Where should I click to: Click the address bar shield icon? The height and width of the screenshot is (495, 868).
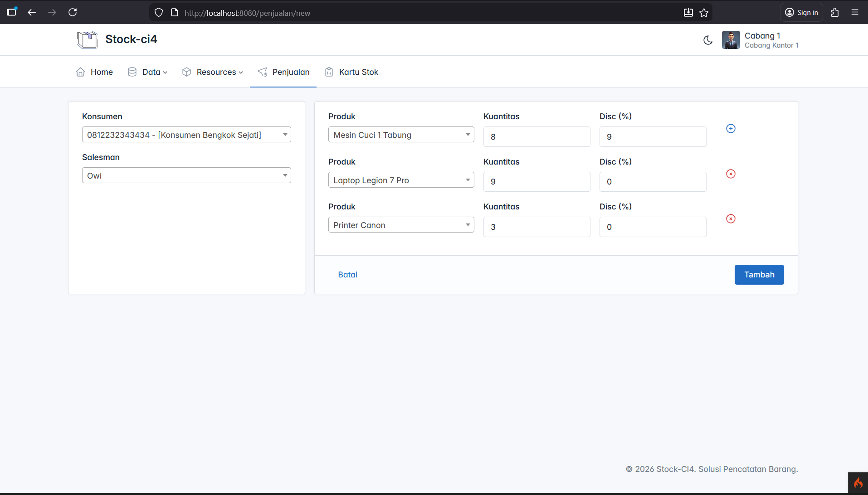coord(159,13)
